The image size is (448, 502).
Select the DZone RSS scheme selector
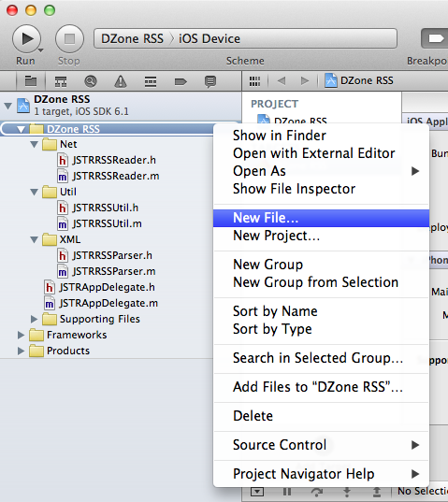[132, 38]
